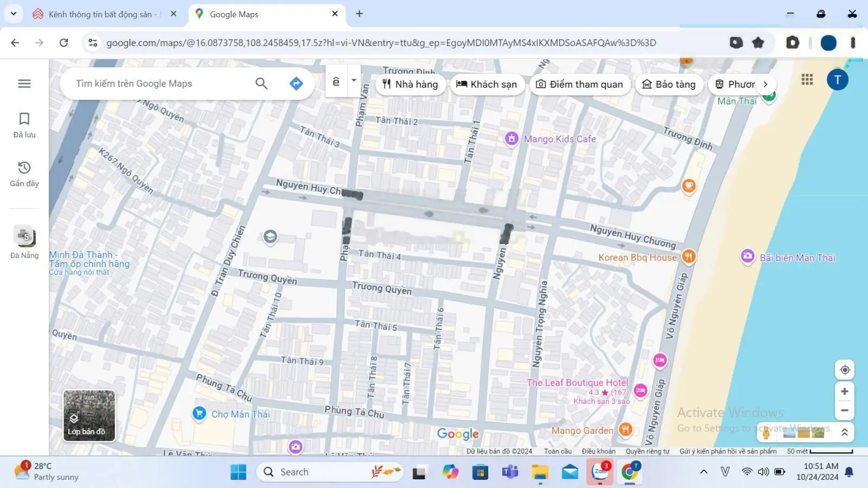Open the Google Maps hamburger menu

(x=24, y=84)
